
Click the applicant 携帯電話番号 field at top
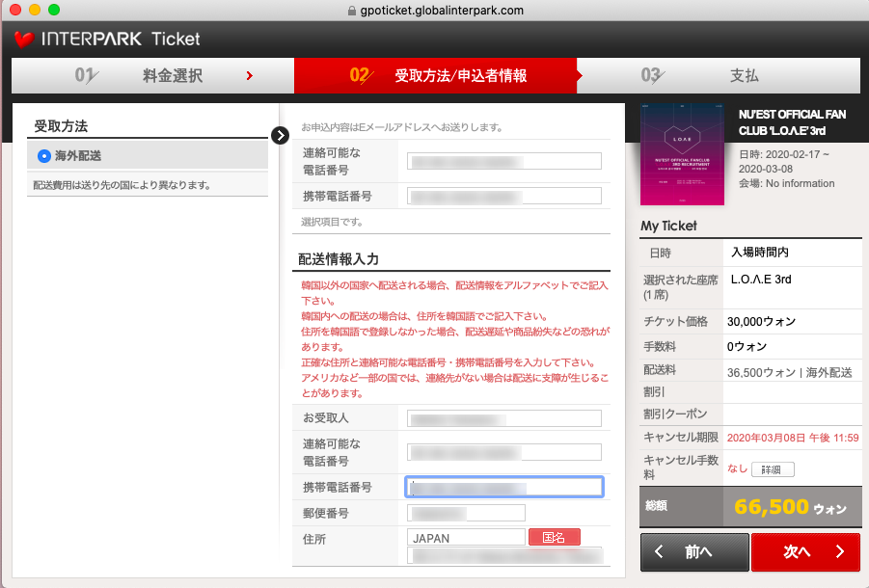504,196
